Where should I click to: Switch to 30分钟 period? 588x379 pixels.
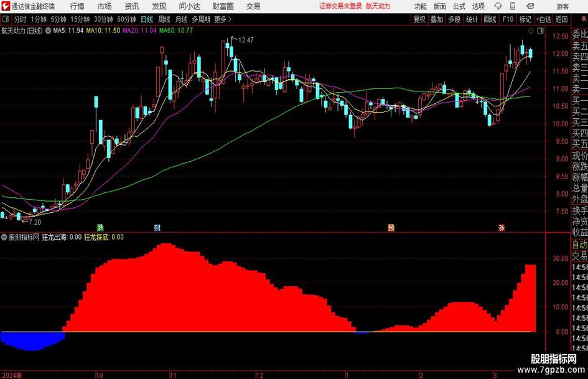point(103,19)
